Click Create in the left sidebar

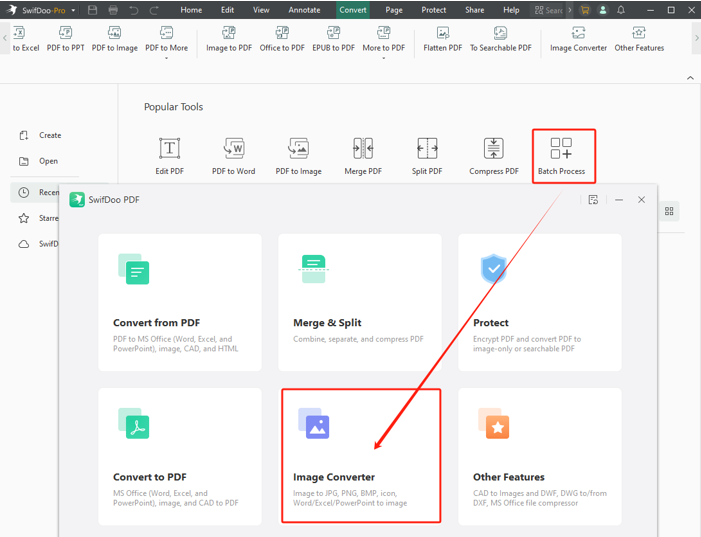[x=40, y=135]
